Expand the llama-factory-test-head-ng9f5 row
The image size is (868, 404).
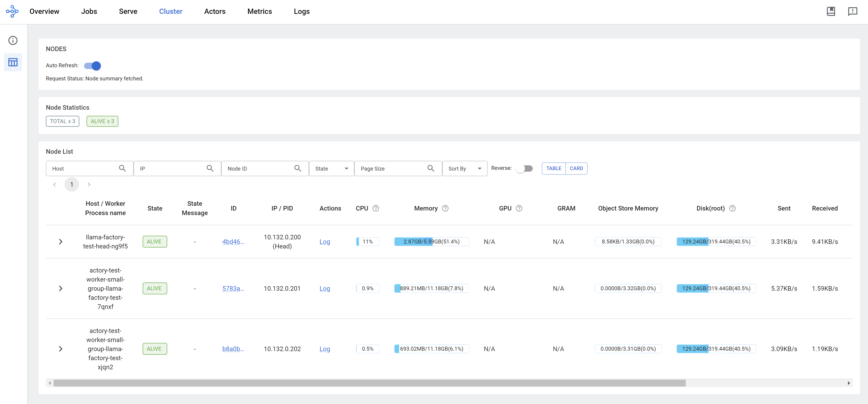61,242
